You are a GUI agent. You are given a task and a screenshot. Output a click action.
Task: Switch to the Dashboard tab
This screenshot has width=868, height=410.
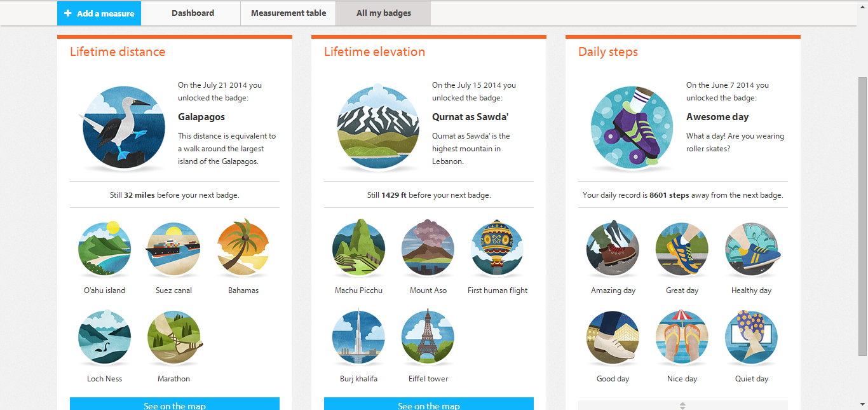(x=193, y=13)
